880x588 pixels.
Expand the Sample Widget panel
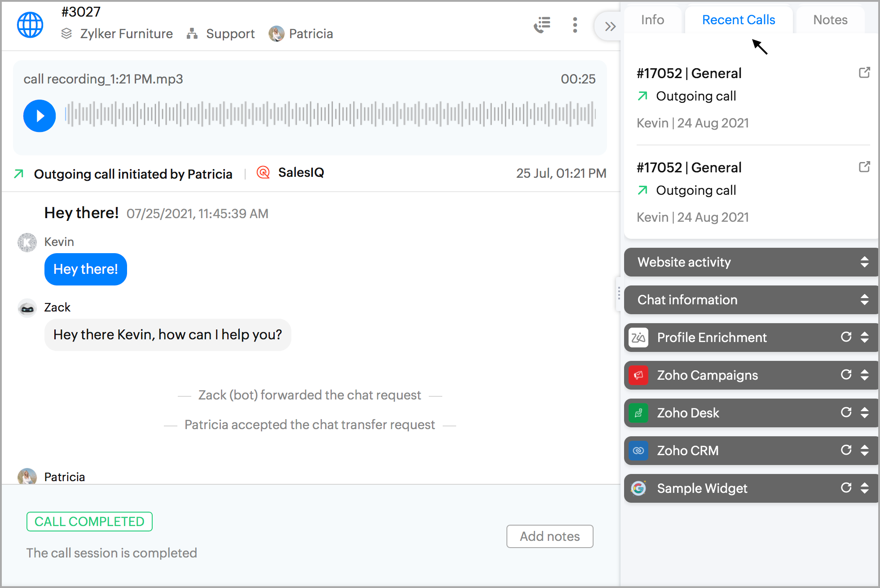pos(864,488)
